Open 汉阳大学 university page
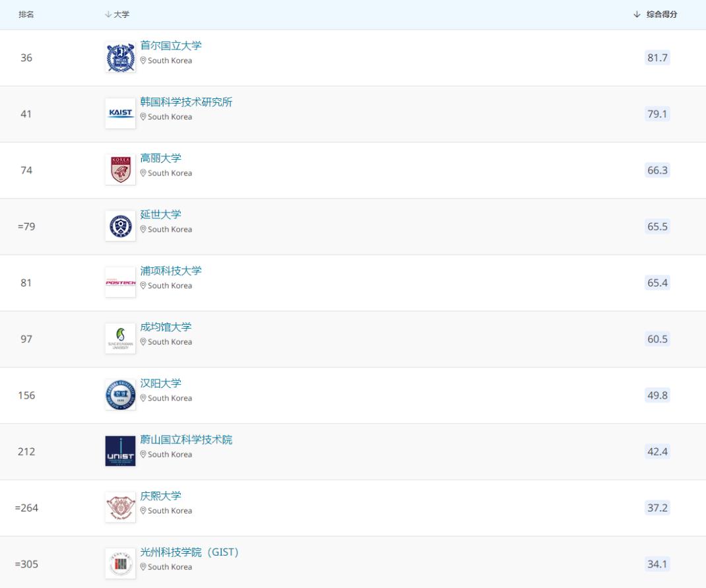Image resolution: width=706 pixels, height=588 pixels. 160,383
